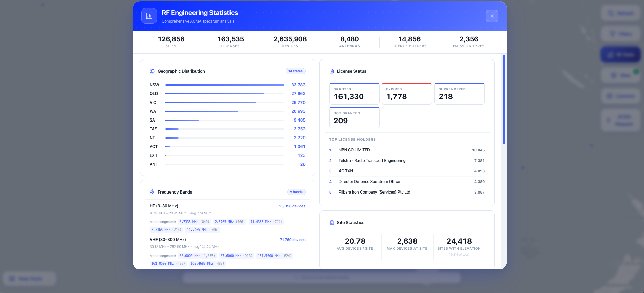Click the document icon beside License Status

click(332, 71)
